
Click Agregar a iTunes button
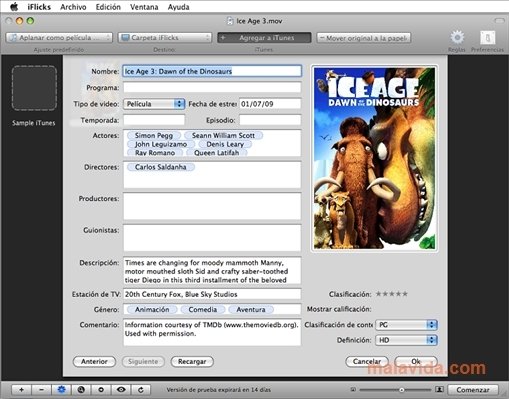264,38
